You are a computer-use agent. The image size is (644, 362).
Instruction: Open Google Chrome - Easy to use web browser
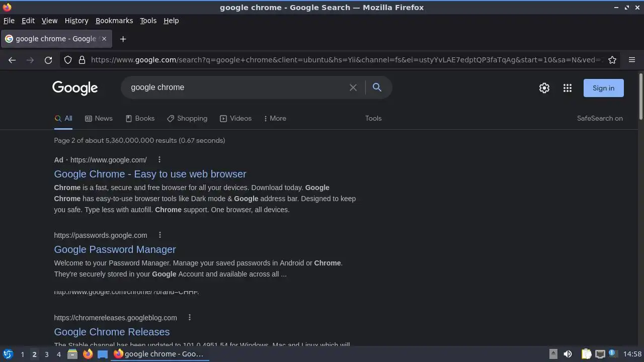(150, 174)
